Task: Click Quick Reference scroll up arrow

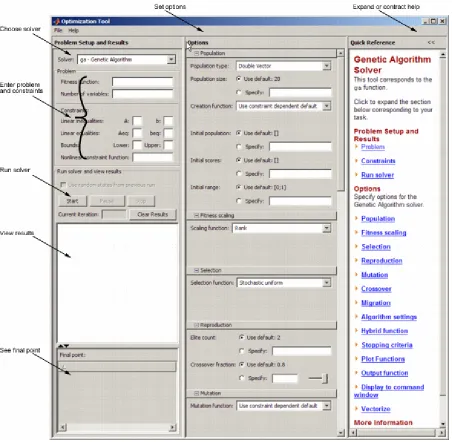Action: point(442,54)
